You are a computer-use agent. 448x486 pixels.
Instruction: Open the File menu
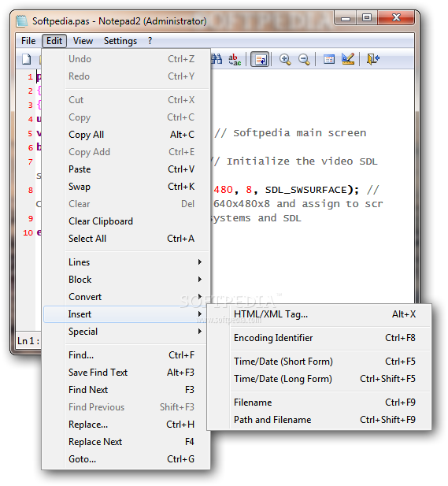pos(28,41)
